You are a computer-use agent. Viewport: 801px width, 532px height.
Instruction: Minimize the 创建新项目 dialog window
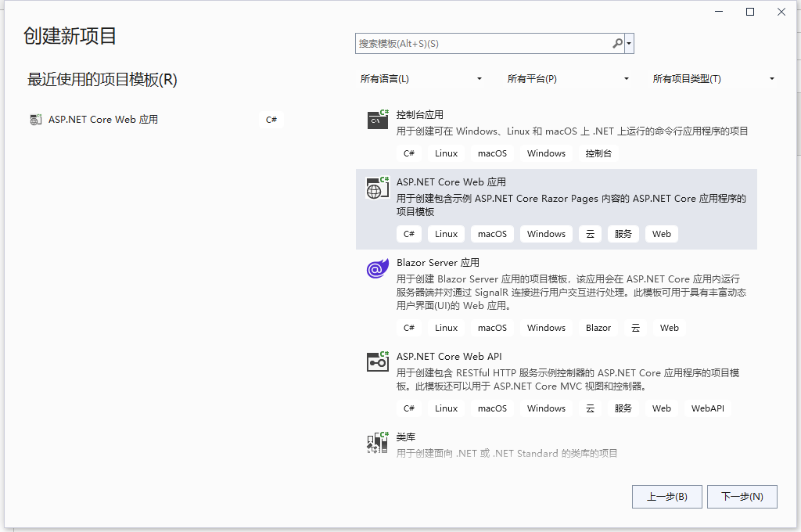(x=719, y=12)
